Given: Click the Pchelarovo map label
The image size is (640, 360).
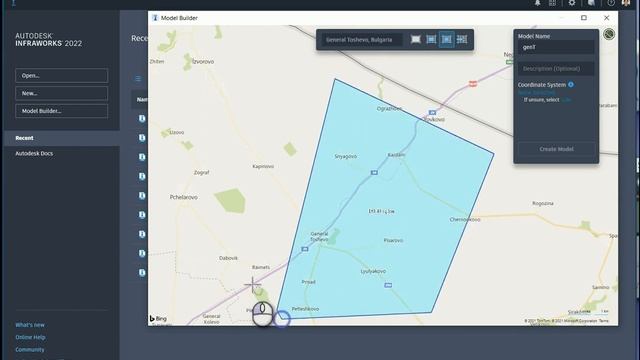Looking at the screenshot, I should point(184,197).
